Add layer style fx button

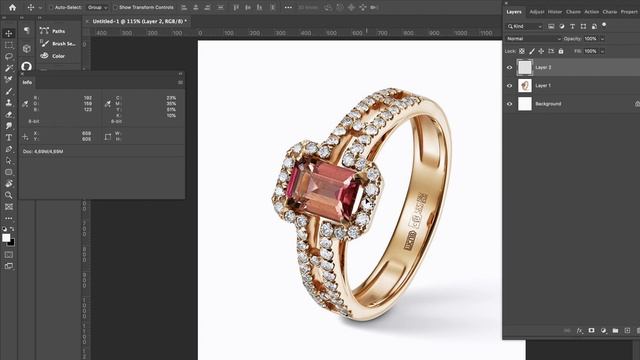tap(579, 331)
